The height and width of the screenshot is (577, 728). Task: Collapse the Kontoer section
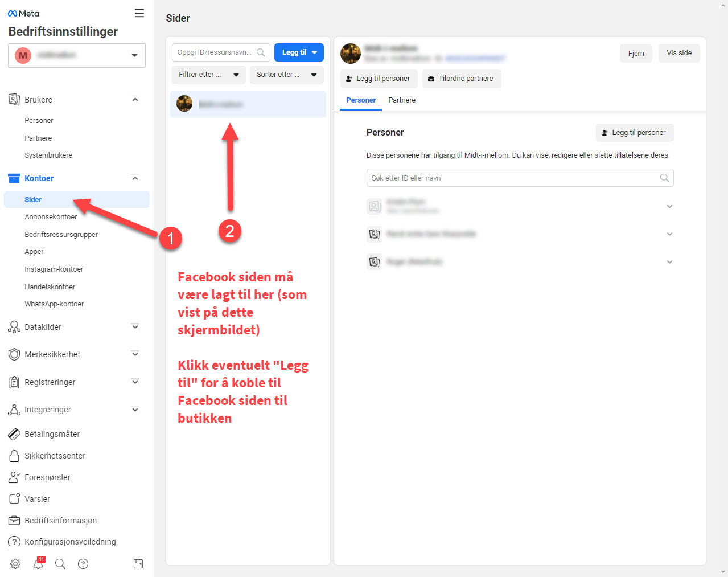135,178
